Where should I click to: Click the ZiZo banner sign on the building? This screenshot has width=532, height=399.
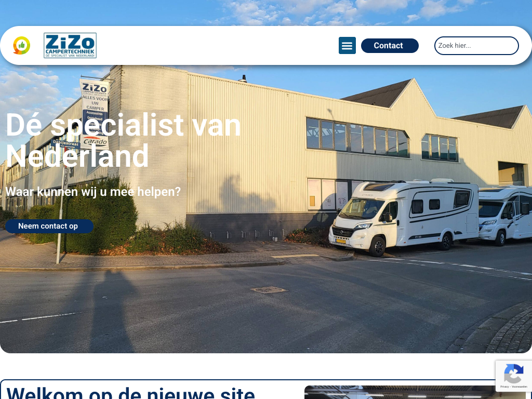point(95,114)
